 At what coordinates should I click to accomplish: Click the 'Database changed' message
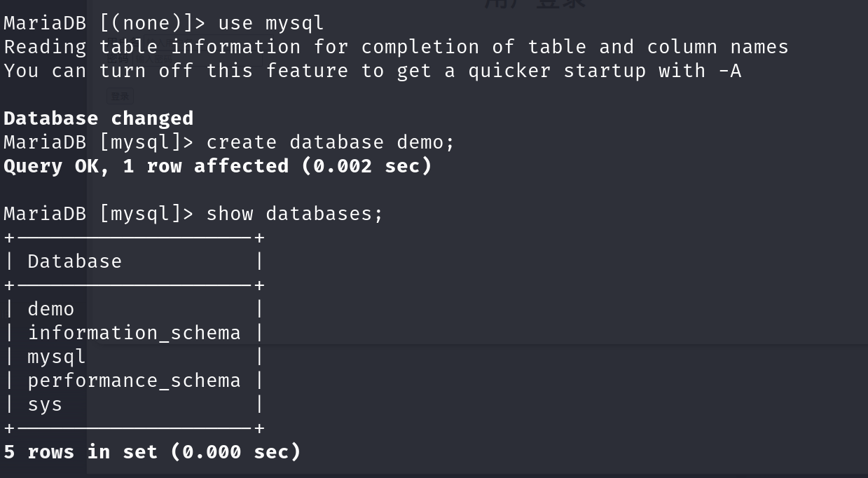(x=98, y=118)
